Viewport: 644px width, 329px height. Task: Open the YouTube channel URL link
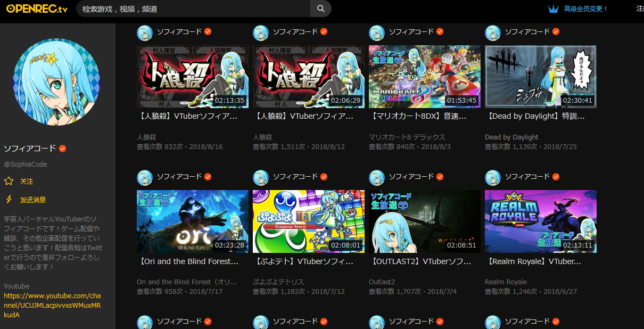click(52, 305)
